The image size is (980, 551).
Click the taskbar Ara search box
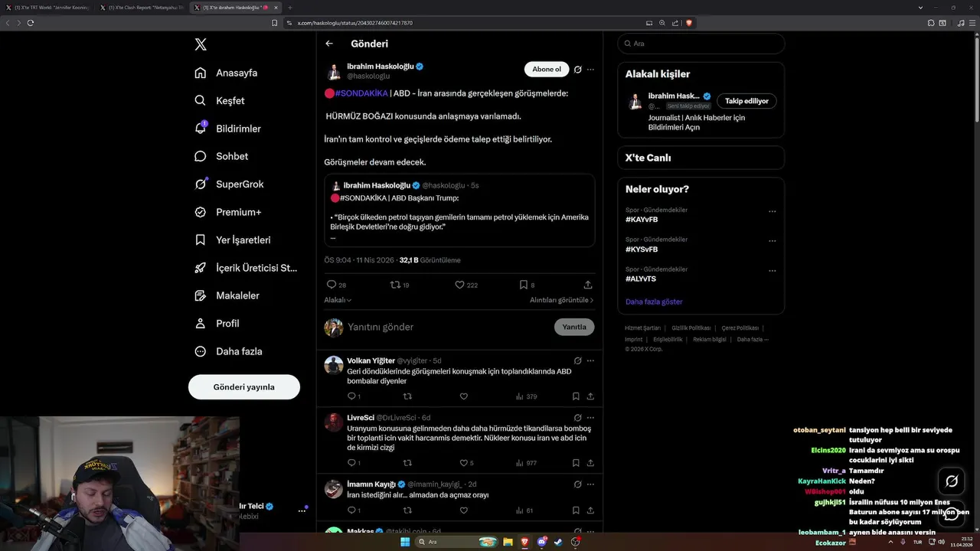(457, 542)
